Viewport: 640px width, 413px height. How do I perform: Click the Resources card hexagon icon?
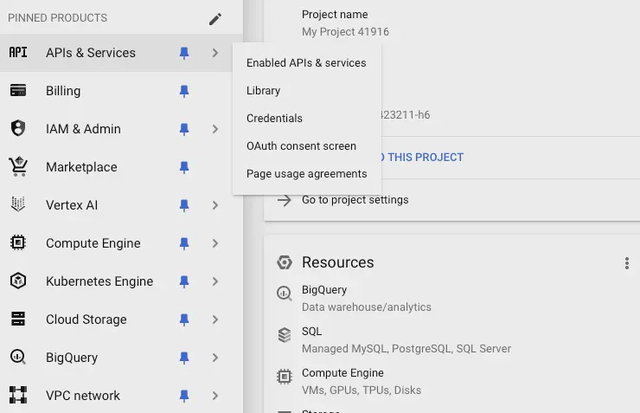(284, 262)
